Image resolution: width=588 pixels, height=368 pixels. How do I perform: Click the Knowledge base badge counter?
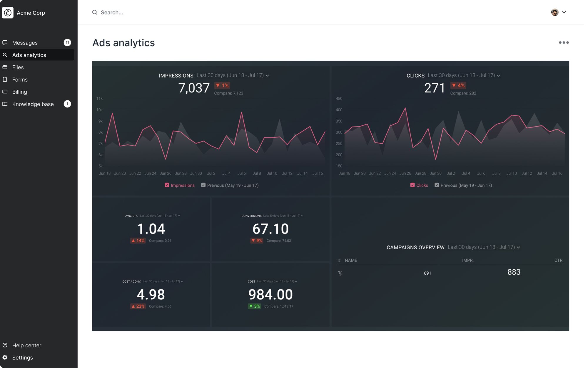point(68,104)
